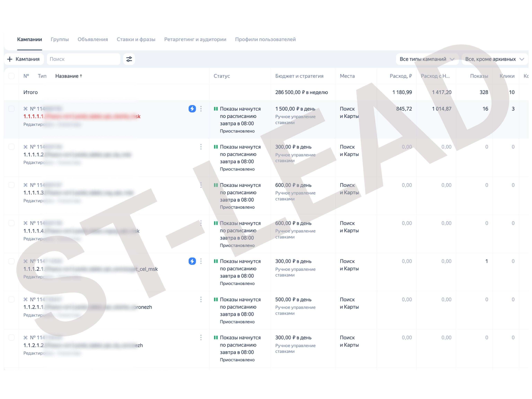
Task: Open three-dot menu for campaign 1.1.1.1.2.
Action: [x=201, y=147]
